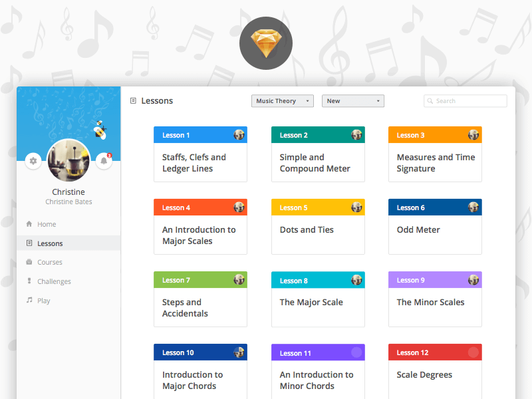Image resolution: width=532 pixels, height=399 pixels.
Task: Toggle the circular badge on Lesson 11 card
Action: (x=356, y=352)
